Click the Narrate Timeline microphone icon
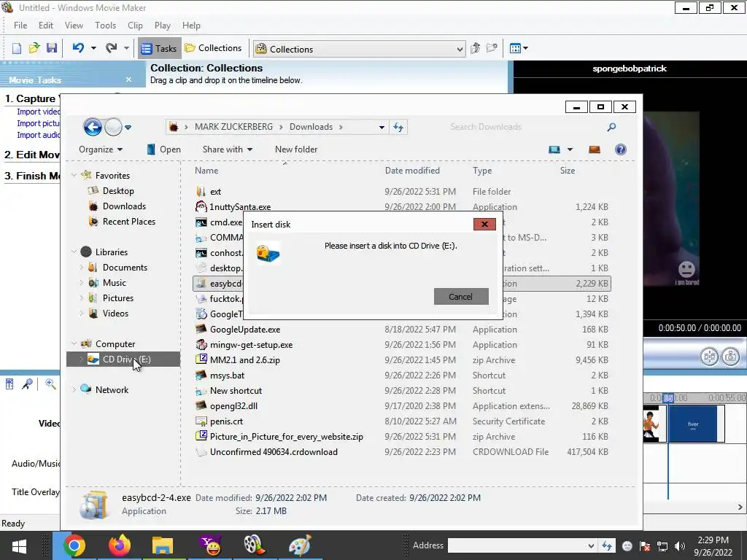This screenshot has width=747, height=560. (27, 384)
